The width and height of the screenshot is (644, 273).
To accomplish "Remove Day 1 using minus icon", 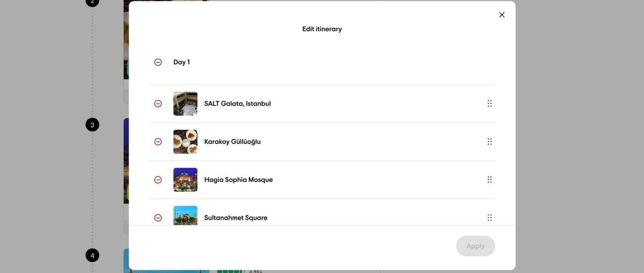I will click(x=158, y=62).
